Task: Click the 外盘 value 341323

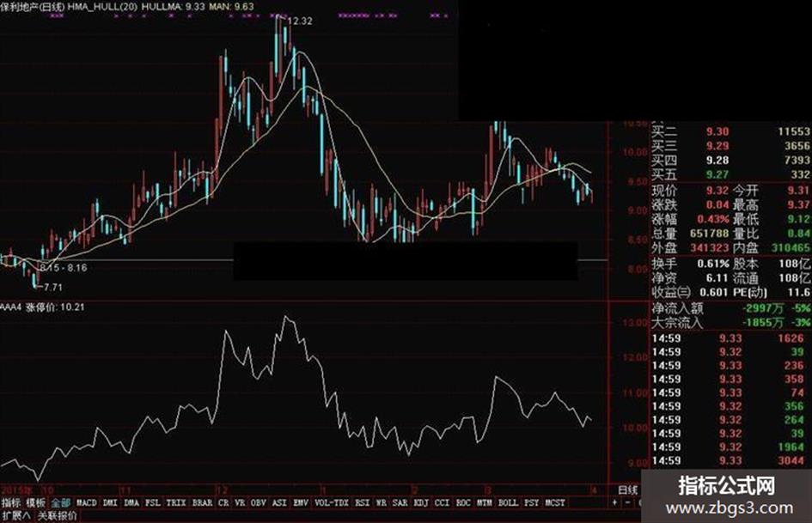Action: click(x=709, y=248)
